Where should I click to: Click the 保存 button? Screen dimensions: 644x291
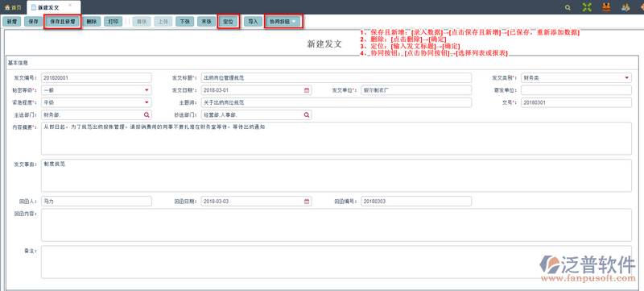tap(33, 22)
